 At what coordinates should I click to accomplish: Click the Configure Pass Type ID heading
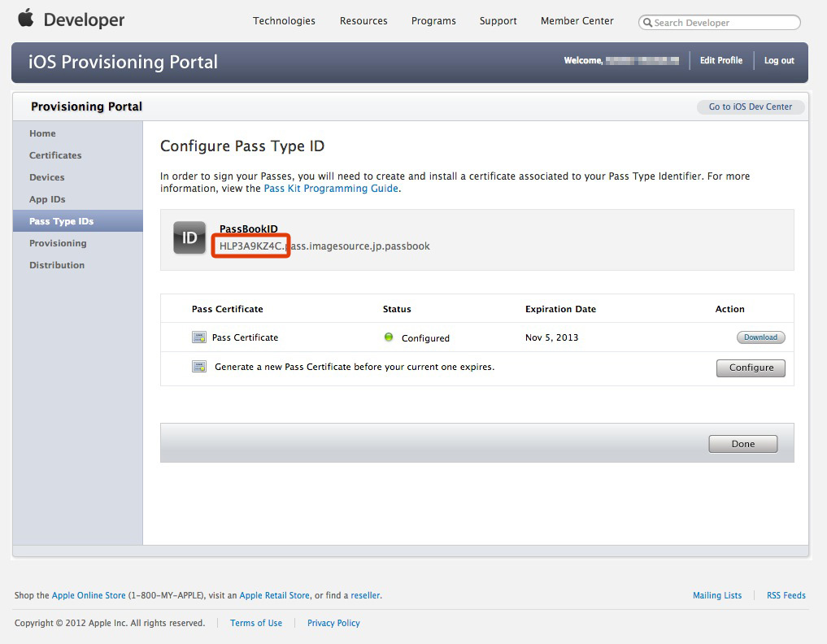(x=242, y=146)
